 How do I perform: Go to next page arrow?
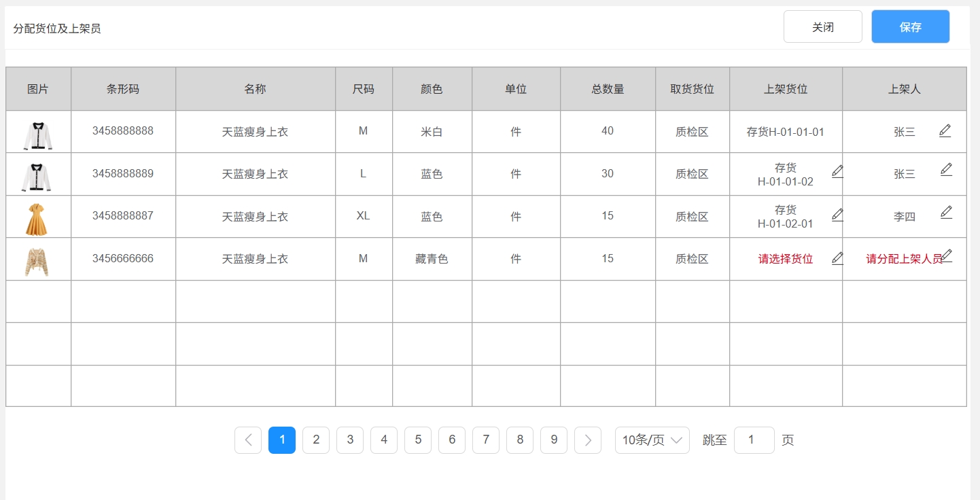pos(588,440)
